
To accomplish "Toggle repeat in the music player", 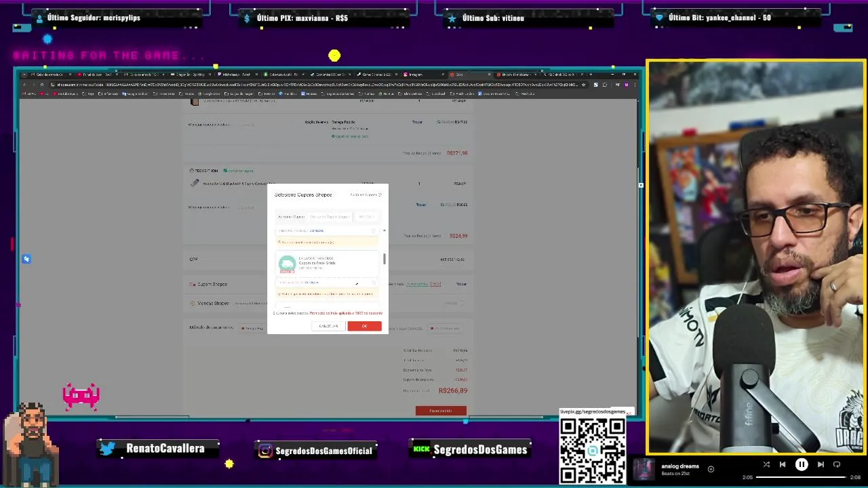I will 837,464.
